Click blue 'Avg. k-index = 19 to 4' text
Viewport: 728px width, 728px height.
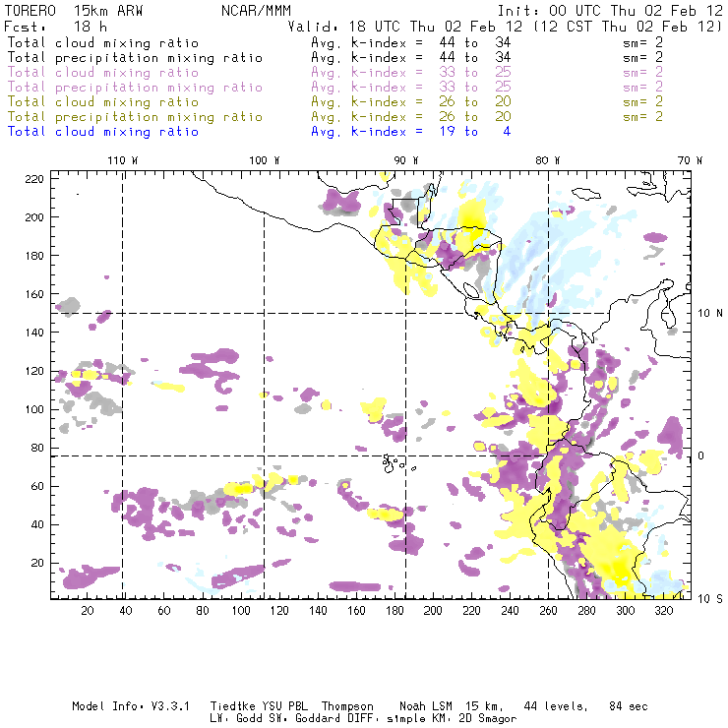coord(411,132)
